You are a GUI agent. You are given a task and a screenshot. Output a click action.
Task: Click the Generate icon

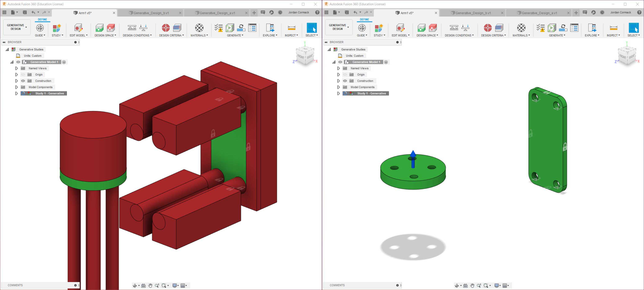pos(230,28)
